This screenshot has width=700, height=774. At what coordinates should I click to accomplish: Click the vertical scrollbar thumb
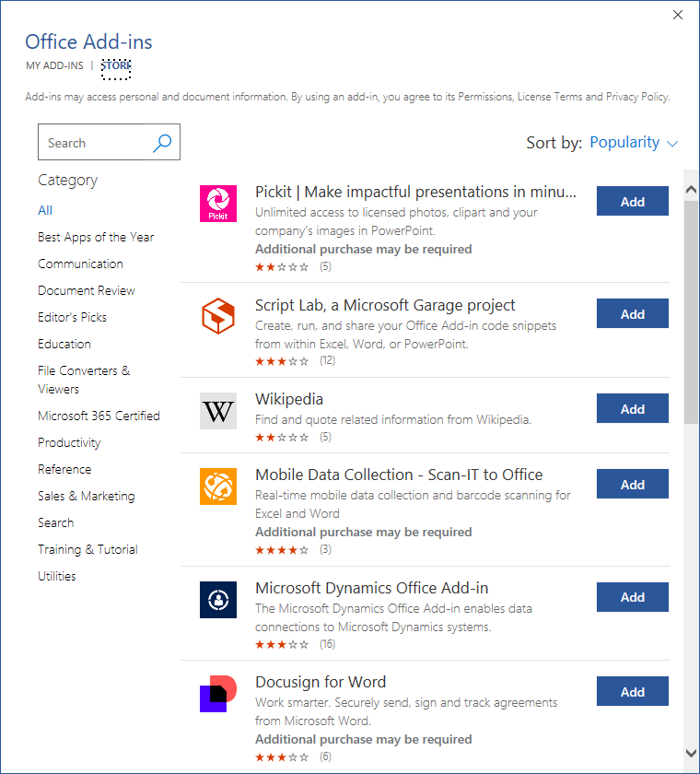(x=691, y=312)
